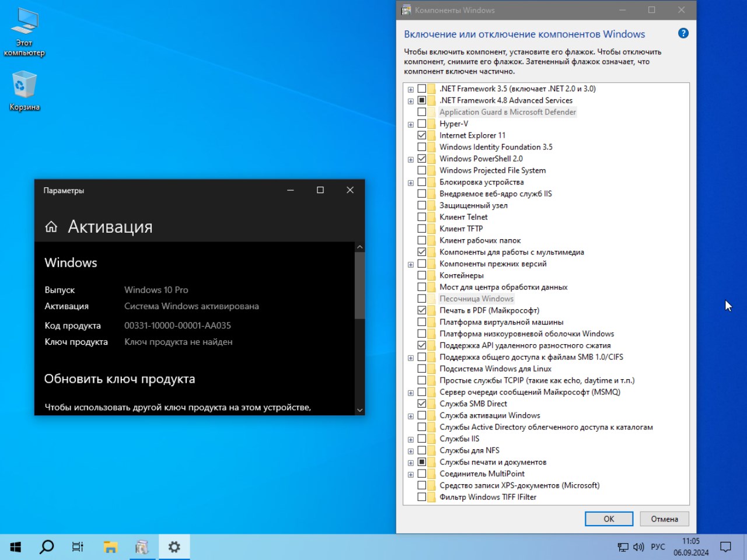747x560 pixels.
Task: Click the folder icon beside Клиент Telnet
Action: click(x=431, y=217)
